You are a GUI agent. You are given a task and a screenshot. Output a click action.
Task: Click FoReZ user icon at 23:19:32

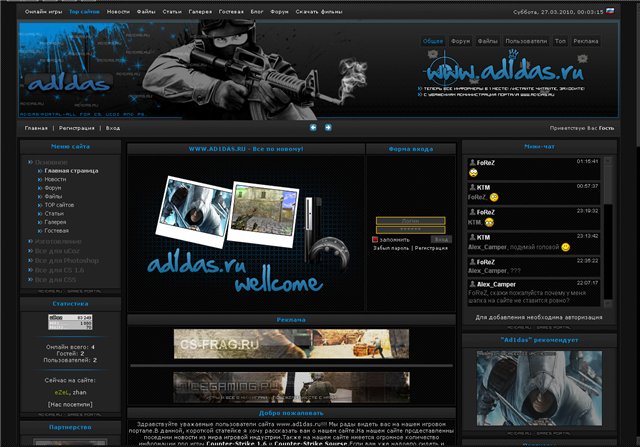[x=472, y=212]
